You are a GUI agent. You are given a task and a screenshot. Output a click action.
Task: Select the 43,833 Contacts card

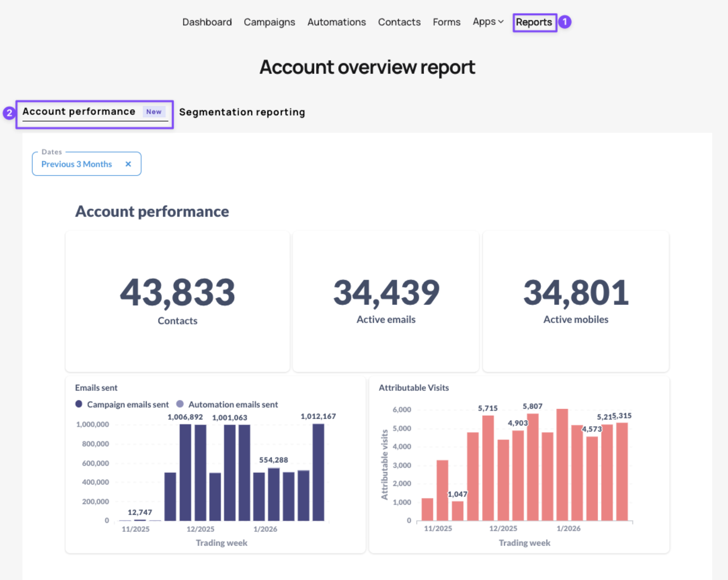coord(177,301)
